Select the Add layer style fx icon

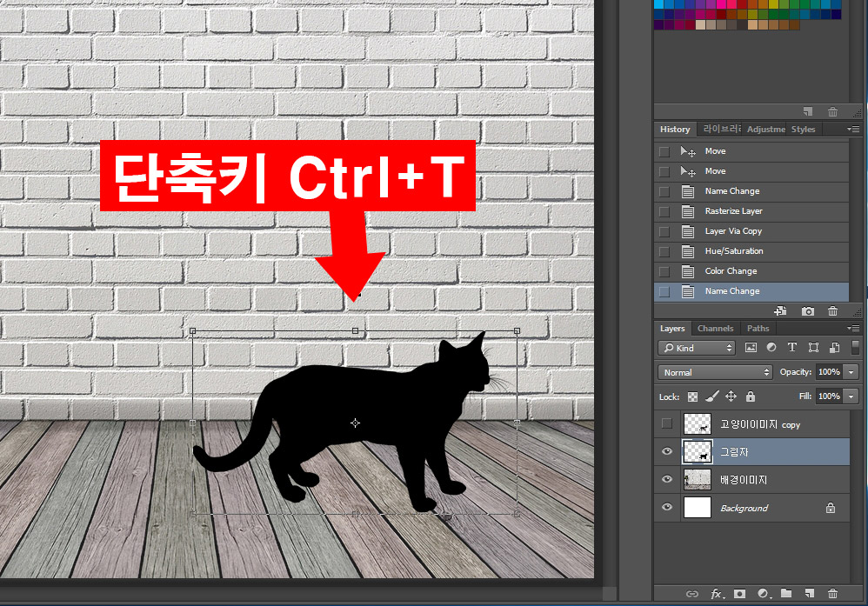[x=717, y=594]
